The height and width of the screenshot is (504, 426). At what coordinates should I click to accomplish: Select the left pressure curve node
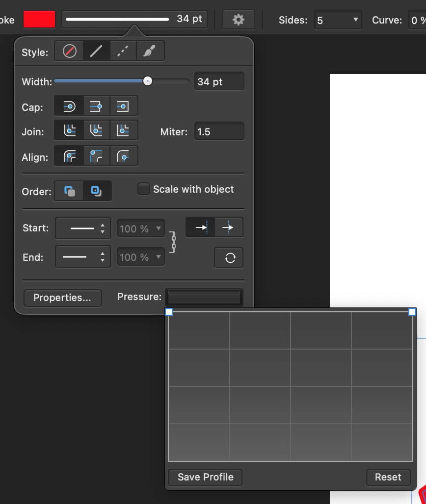coord(169,312)
